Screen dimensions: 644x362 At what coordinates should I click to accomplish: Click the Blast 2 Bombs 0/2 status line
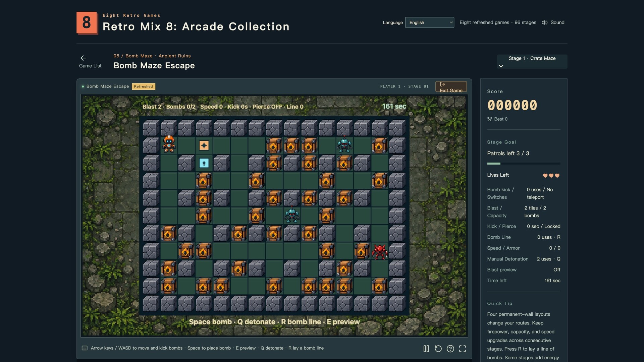pos(223,107)
